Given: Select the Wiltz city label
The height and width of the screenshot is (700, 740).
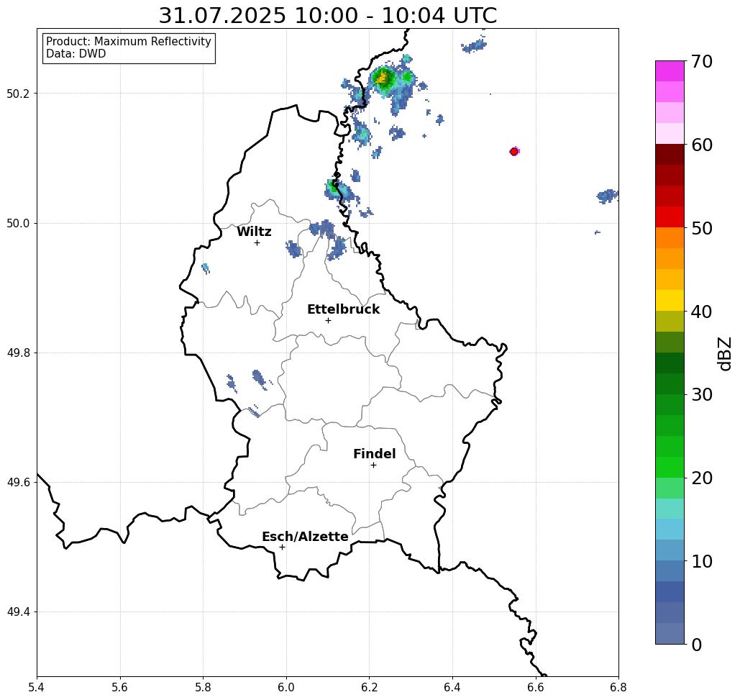Looking at the screenshot, I should pos(254,232).
